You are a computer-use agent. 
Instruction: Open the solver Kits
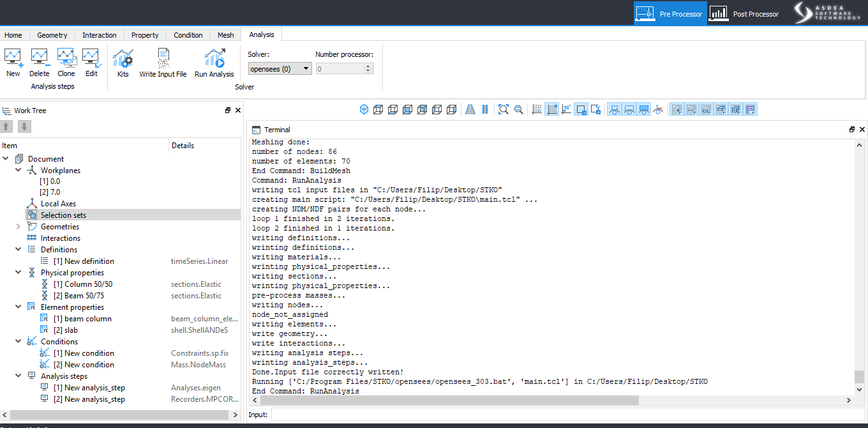click(x=123, y=63)
